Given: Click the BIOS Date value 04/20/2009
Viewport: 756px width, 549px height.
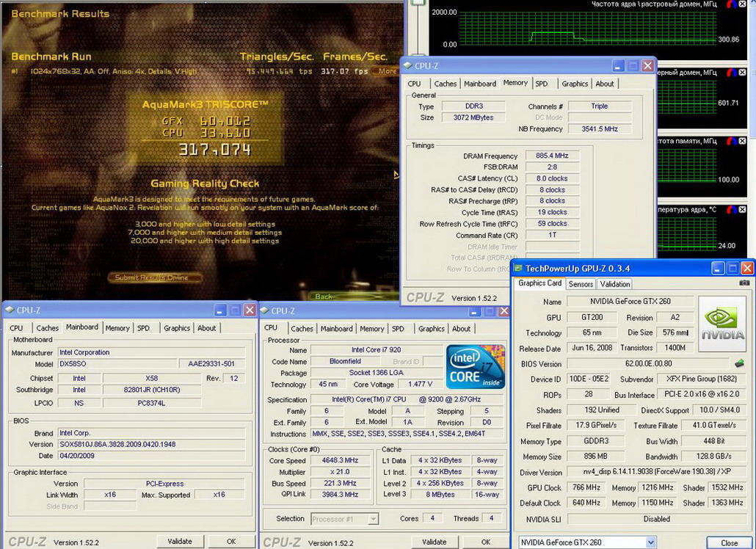Looking at the screenshot, I should click(x=151, y=456).
